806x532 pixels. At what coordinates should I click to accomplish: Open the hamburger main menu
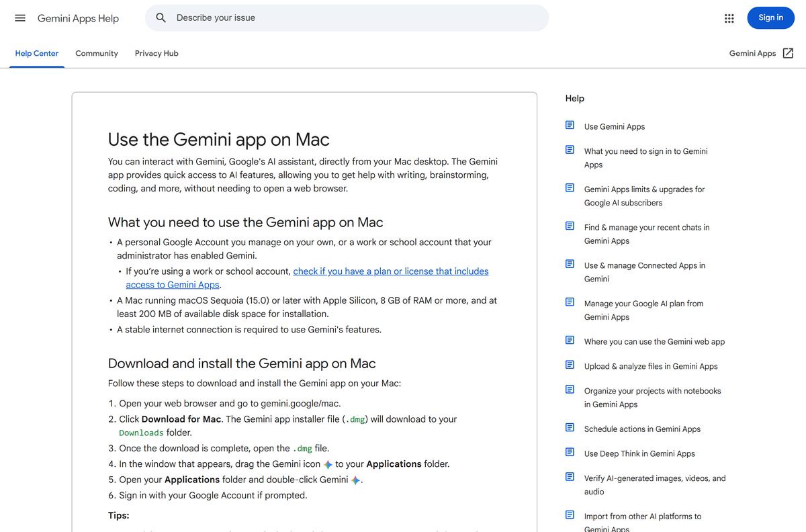(20, 18)
